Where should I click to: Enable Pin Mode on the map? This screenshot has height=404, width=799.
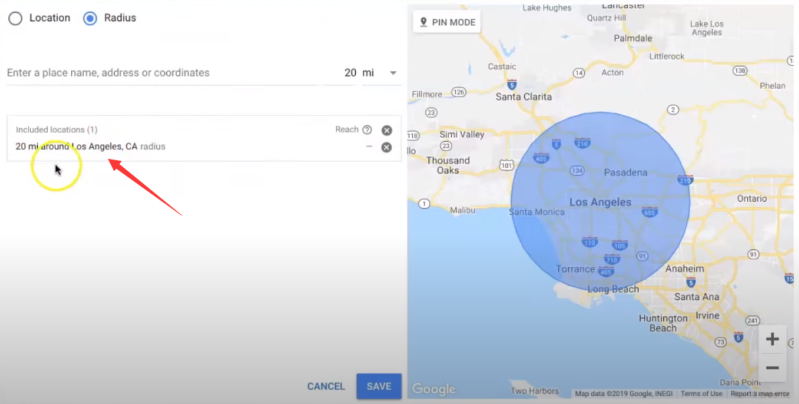point(446,22)
